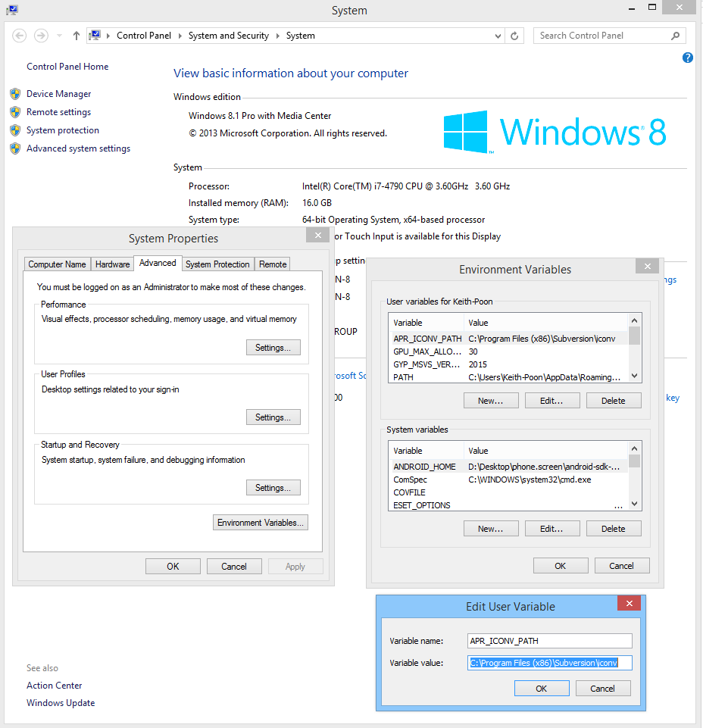Select GYP_MSVS_VER... user variable row
703x728 pixels.
coord(509,364)
